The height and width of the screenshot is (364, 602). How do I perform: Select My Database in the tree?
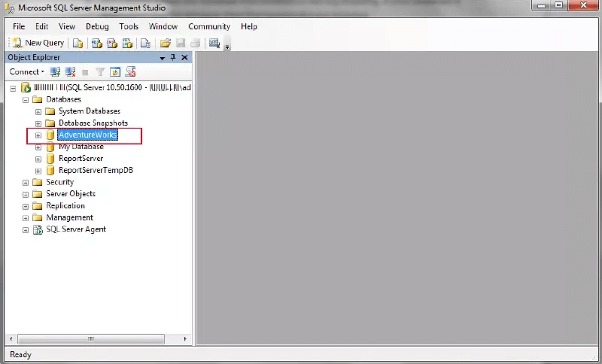pos(81,147)
